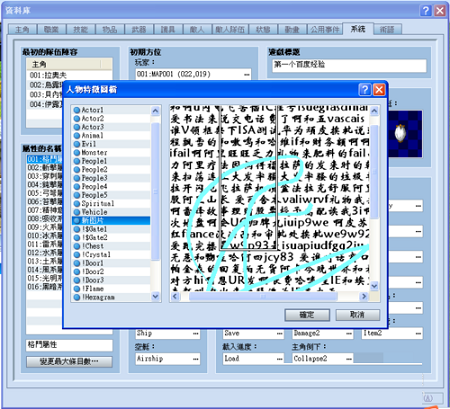Image resolution: width=450 pixels, height=409 pixels.
Task: Click the help icon in the graphic dialog title bar
Action: 365,89
